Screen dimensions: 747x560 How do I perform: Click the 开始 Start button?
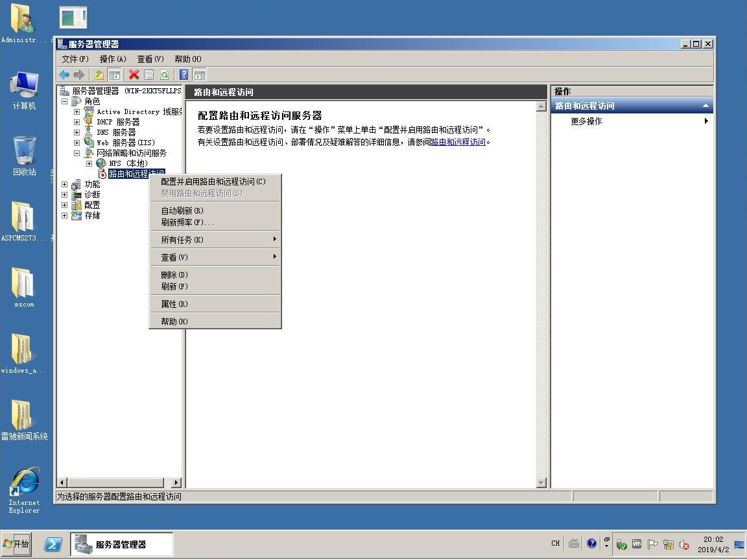pyautogui.click(x=16, y=544)
